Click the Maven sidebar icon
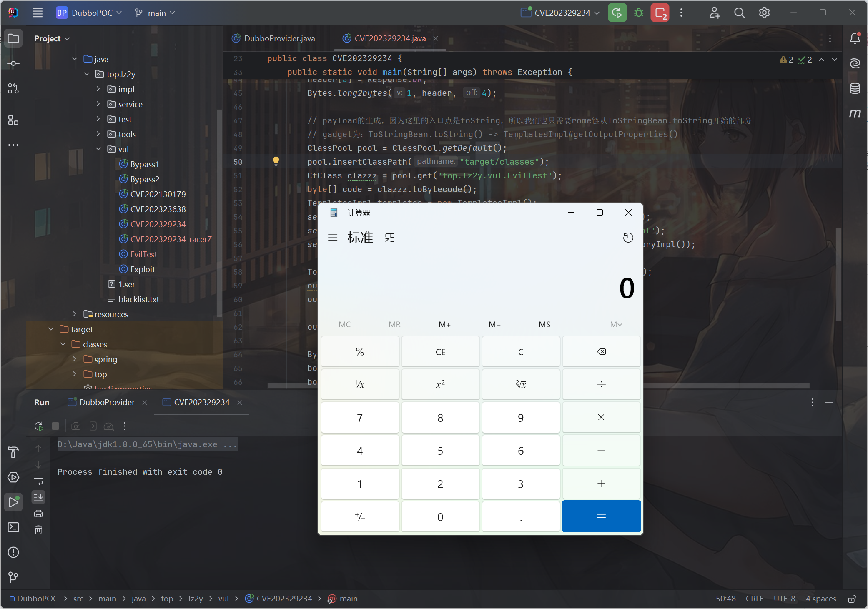 click(x=855, y=113)
